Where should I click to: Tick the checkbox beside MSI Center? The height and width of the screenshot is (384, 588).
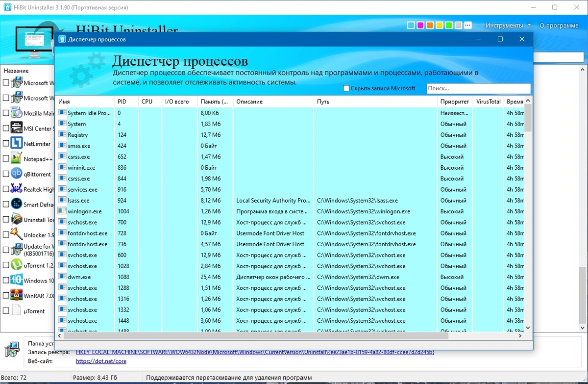click(x=6, y=128)
